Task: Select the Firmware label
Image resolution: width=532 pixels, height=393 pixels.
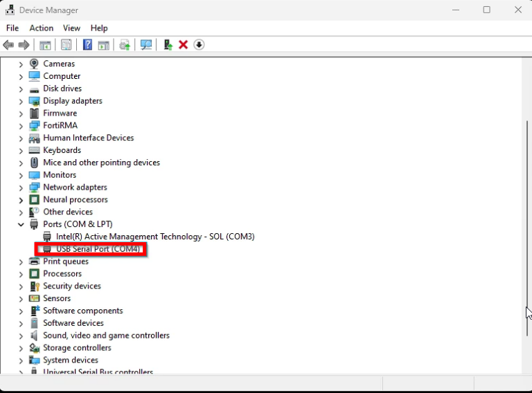Action: [60, 113]
